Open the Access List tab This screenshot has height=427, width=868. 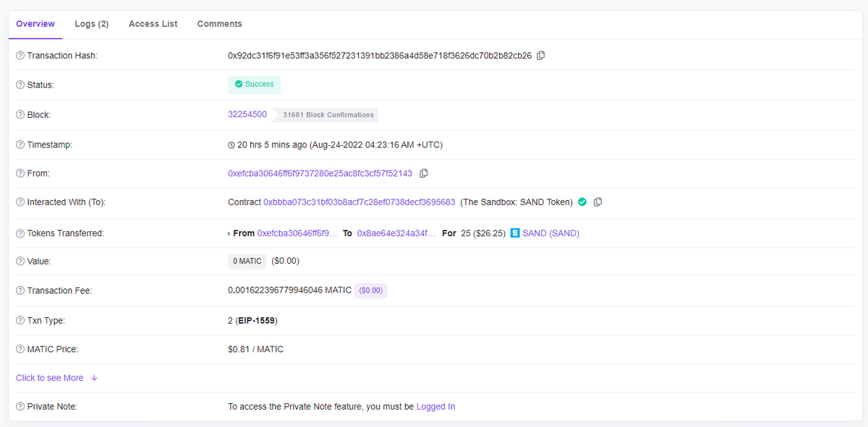coord(153,24)
